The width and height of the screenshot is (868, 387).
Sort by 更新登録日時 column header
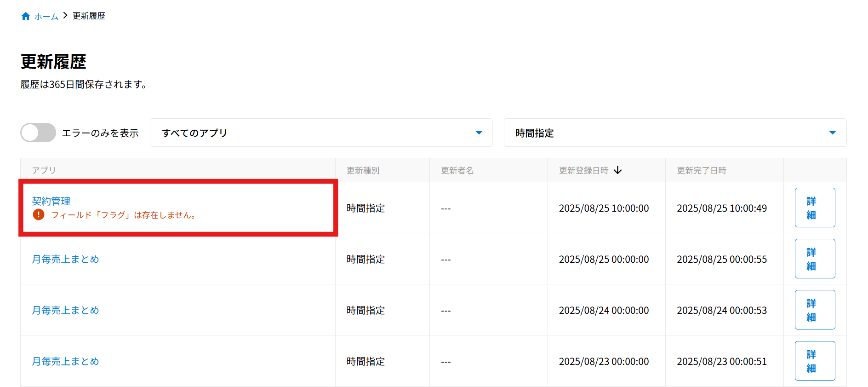583,170
